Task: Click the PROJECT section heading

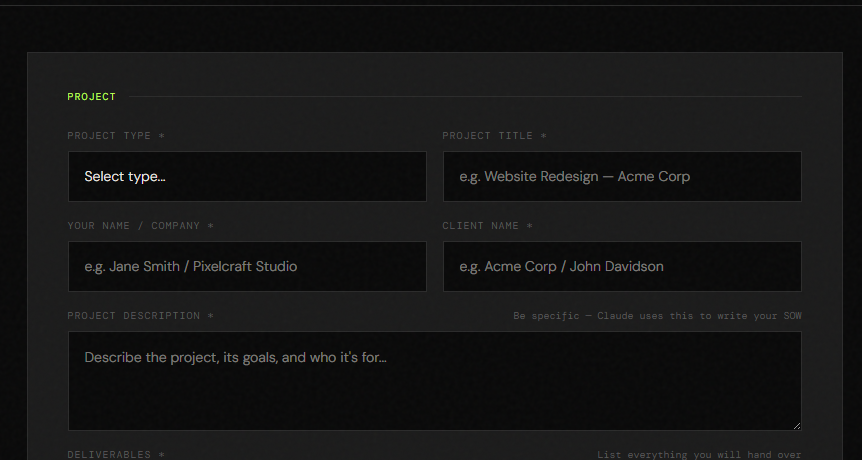Action: pos(91,97)
